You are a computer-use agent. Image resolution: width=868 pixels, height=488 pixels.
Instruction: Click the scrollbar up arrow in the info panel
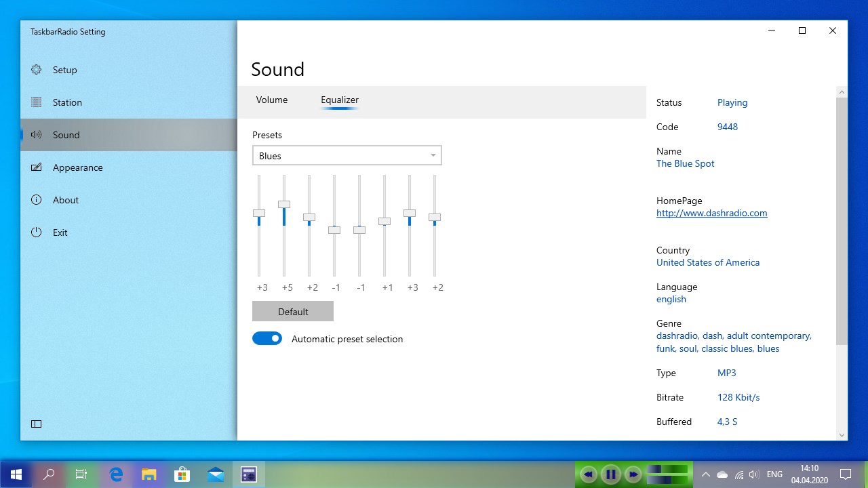tap(842, 92)
